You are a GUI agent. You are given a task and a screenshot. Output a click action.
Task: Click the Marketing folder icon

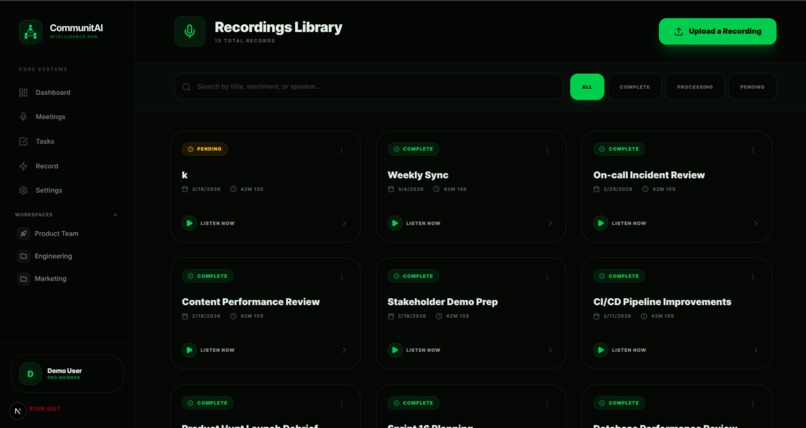[x=23, y=278]
